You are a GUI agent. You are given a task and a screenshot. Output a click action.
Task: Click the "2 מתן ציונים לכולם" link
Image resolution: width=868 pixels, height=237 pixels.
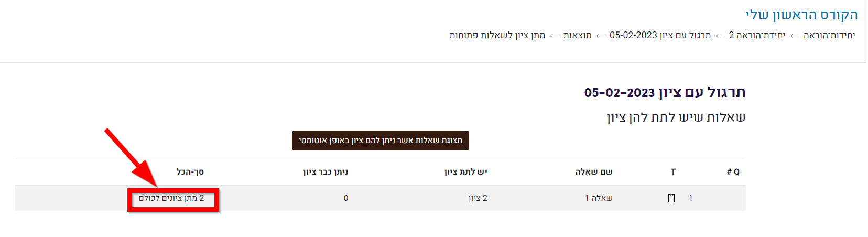[x=171, y=198]
